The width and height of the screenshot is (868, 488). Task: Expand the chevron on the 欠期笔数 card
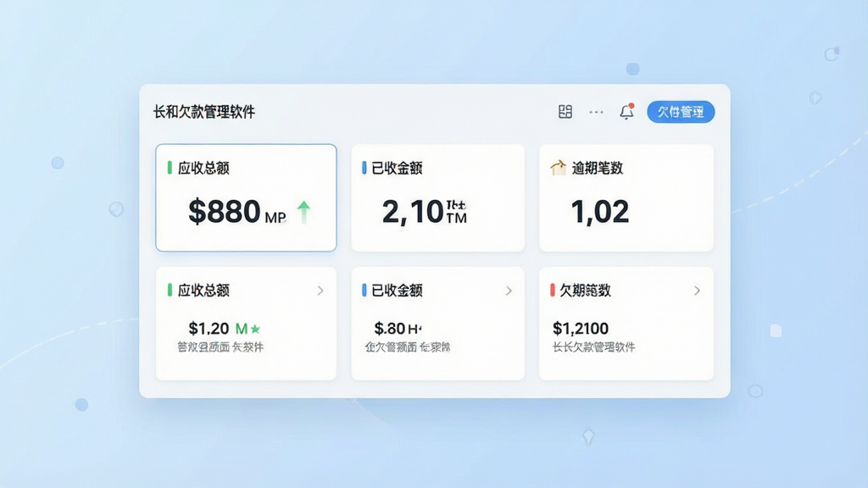[x=697, y=291]
